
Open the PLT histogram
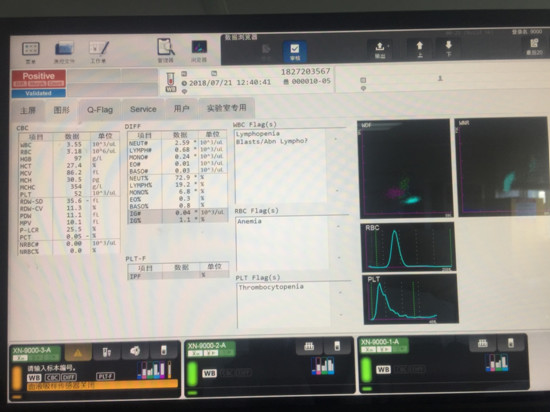[x=411, y=299]
